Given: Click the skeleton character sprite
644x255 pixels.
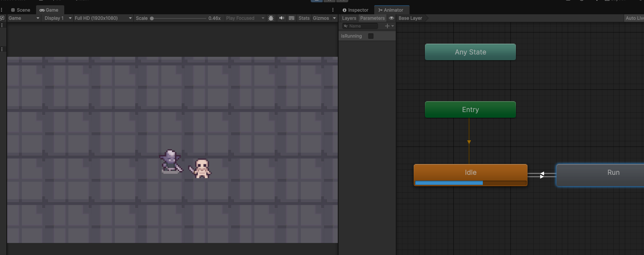Looking at the screenshot, I should click(202, 169).
